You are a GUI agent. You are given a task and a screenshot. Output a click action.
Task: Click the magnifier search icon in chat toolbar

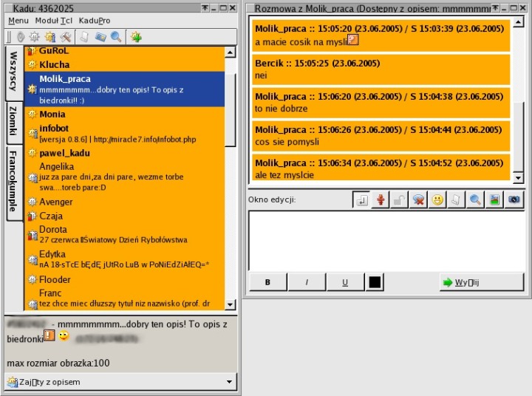(476, 200)
